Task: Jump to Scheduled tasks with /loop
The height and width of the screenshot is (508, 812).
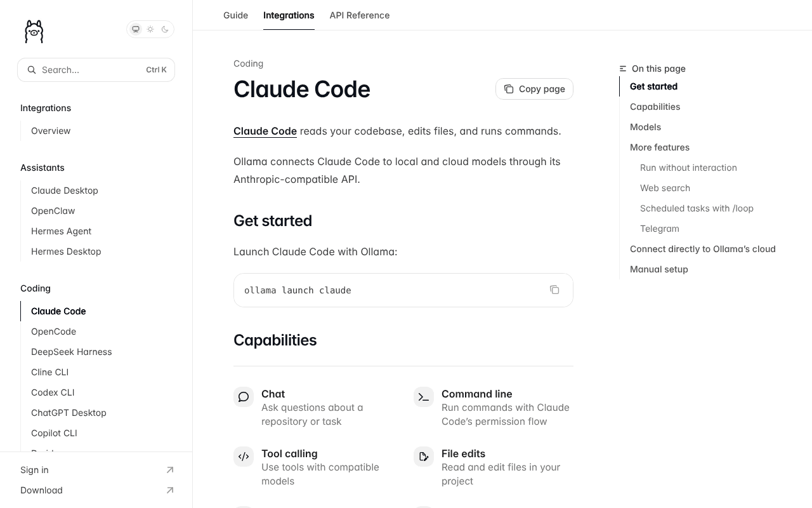Action: click(697, 208)
